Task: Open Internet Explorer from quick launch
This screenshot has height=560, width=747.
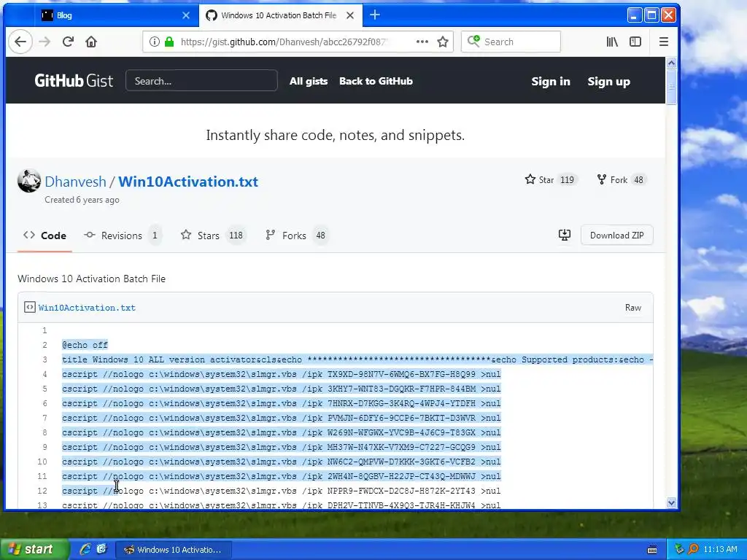Action: (x=85, y=549)
